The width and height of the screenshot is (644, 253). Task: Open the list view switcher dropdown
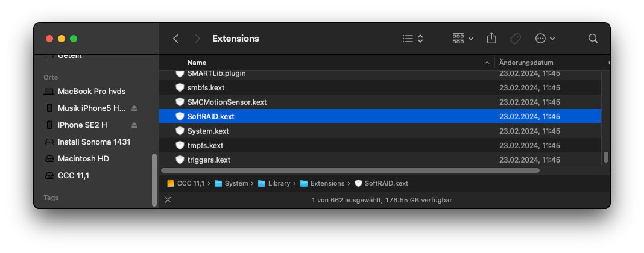coord(413,39)
